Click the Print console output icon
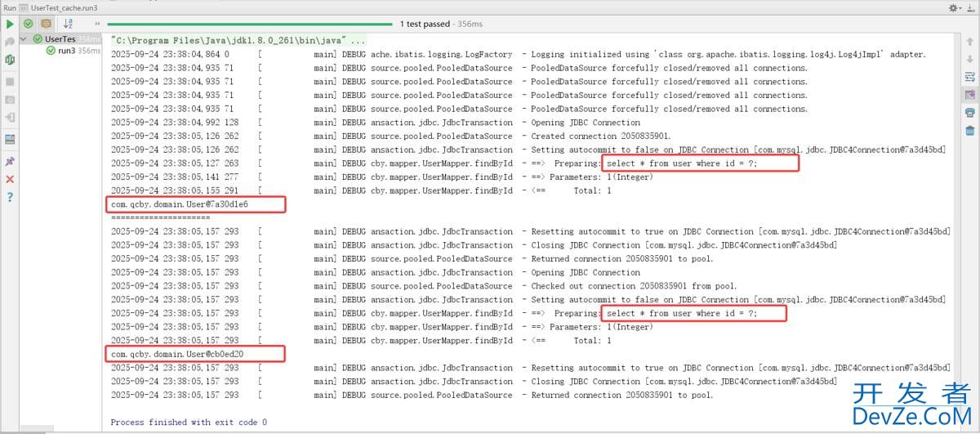Viewport: 980px width, 434px height. [x=969, y=113]
